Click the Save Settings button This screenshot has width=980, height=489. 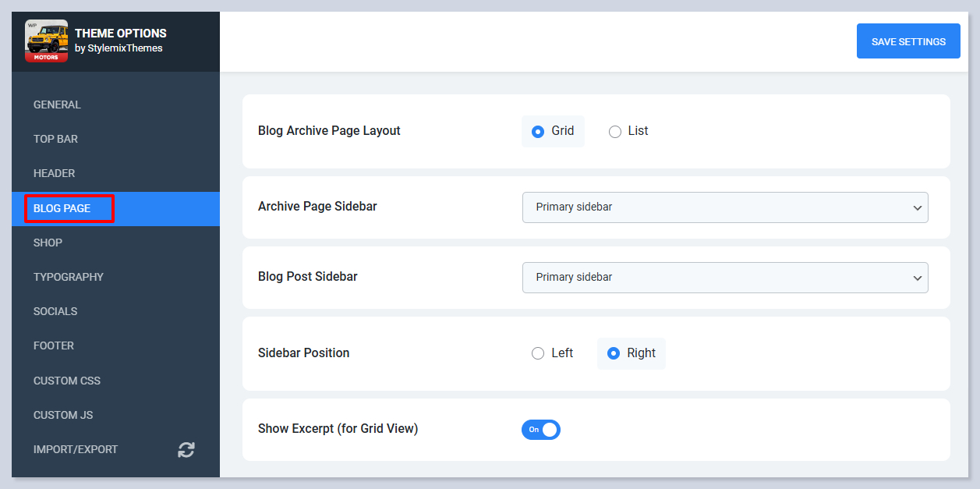coord(908,41)
